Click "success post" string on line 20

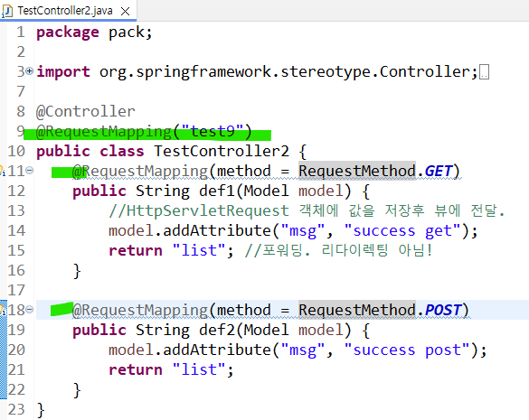tap(407, 350)
